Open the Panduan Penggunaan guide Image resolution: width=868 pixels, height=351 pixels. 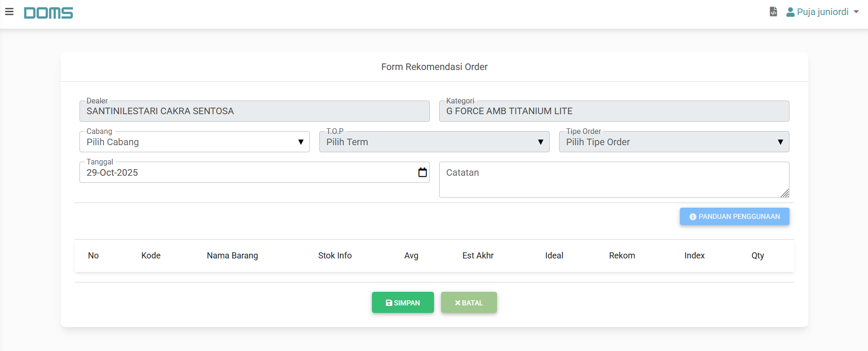pyautogui.click(x=734, y=217)
